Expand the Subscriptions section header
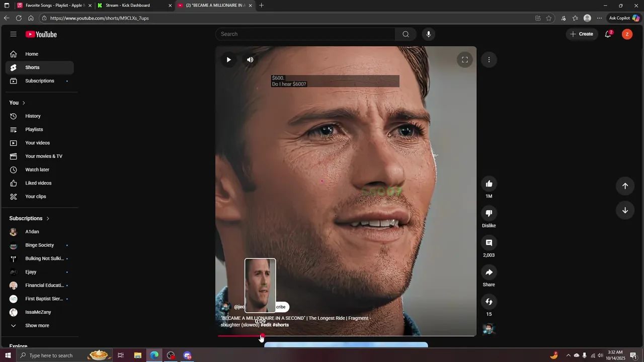644x362 pixels. pos(29,219)
